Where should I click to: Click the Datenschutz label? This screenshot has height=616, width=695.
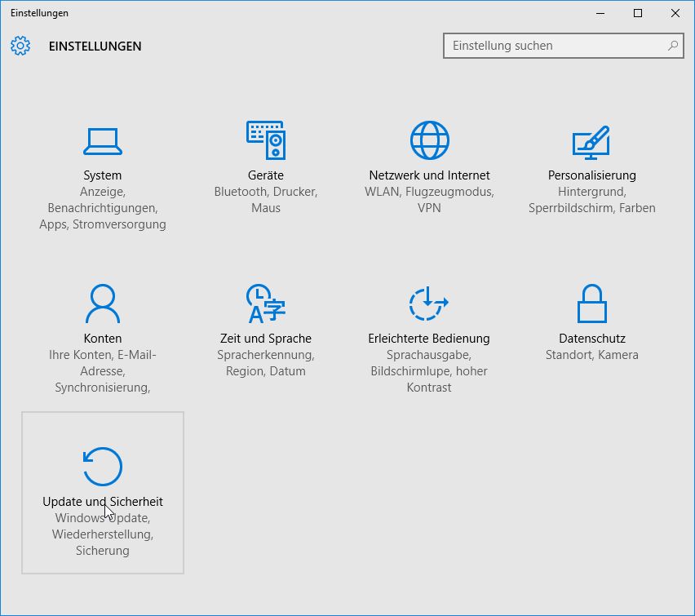click(592, 339)
